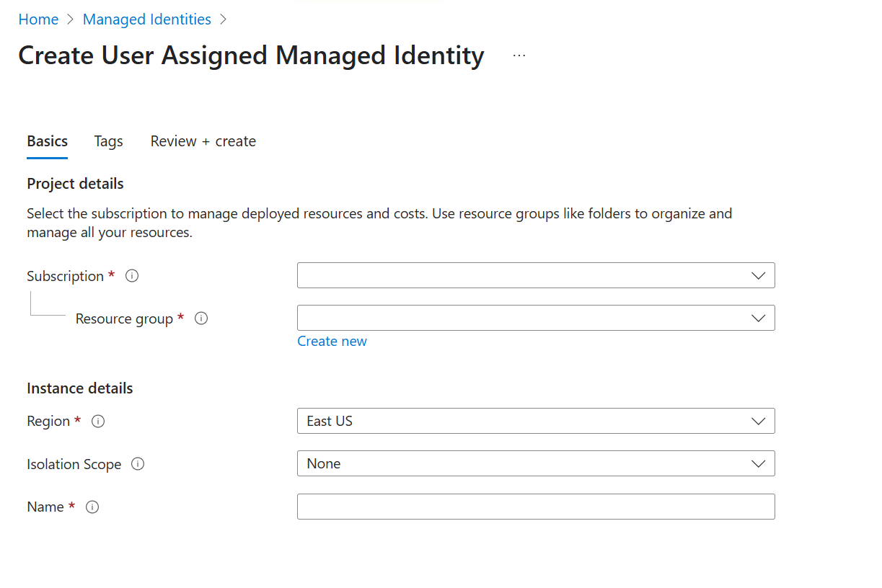Expand the Resource group dropdown
The image size is (882, 588).
[x=536, y=318]
